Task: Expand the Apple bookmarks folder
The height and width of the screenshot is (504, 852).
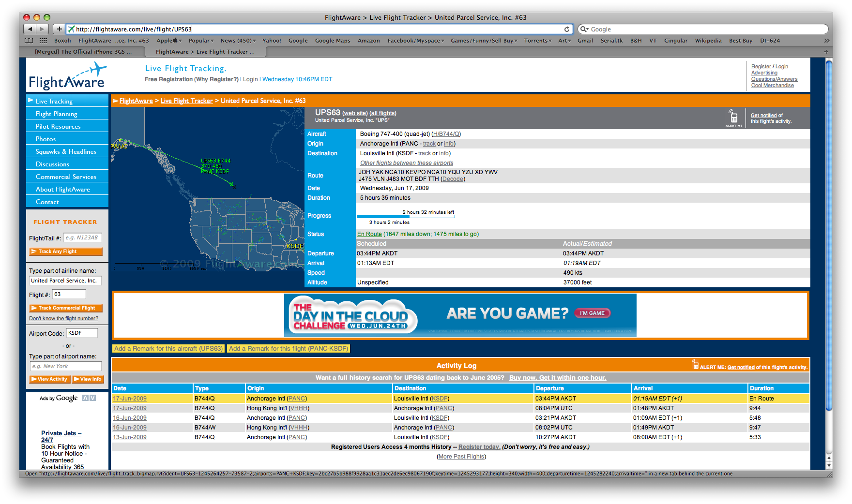Action: click(169, 41)
